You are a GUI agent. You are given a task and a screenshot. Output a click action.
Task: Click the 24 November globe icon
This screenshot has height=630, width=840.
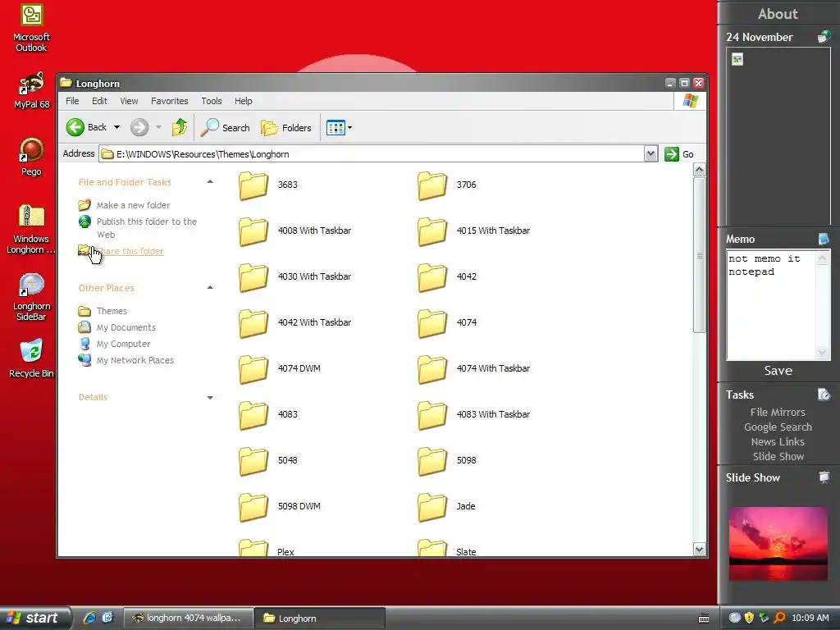coord(824,37)
